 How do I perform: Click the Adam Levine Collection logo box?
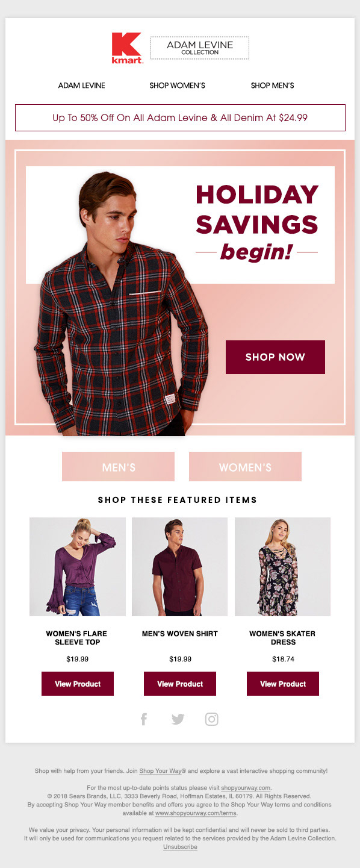[200, 48]
